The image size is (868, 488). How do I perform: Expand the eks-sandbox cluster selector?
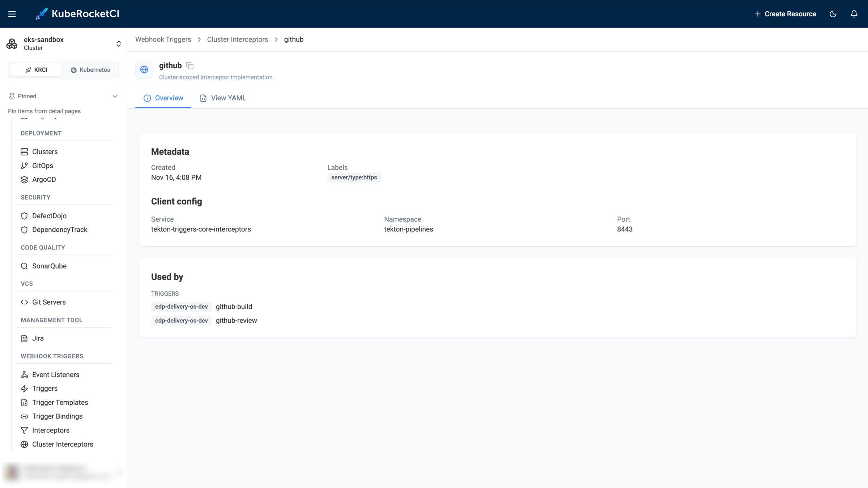point(119,44)
